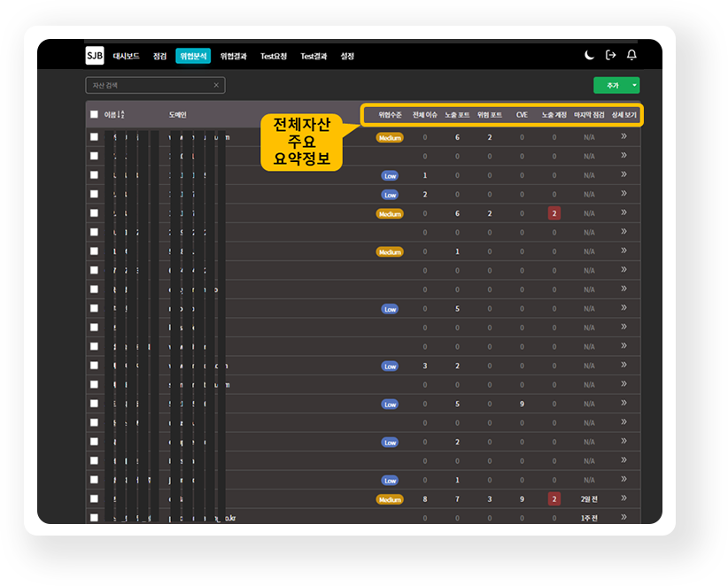Click the SJB logo

pos(95,56)
